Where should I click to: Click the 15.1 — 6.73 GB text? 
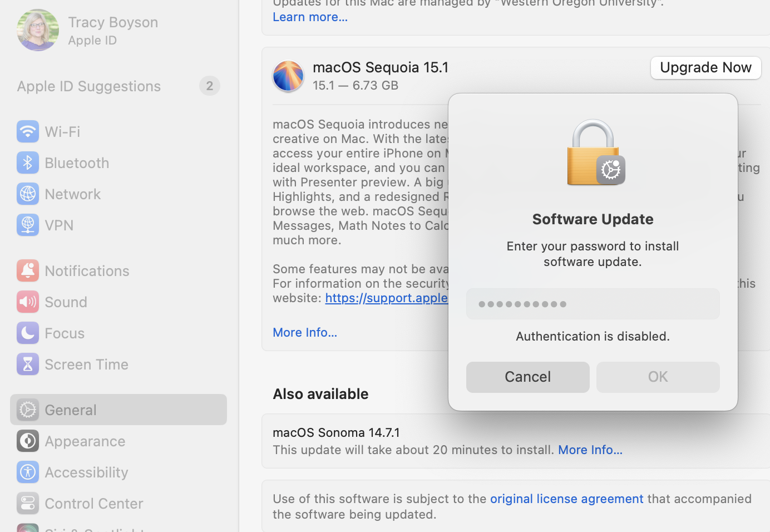[356, 85]
